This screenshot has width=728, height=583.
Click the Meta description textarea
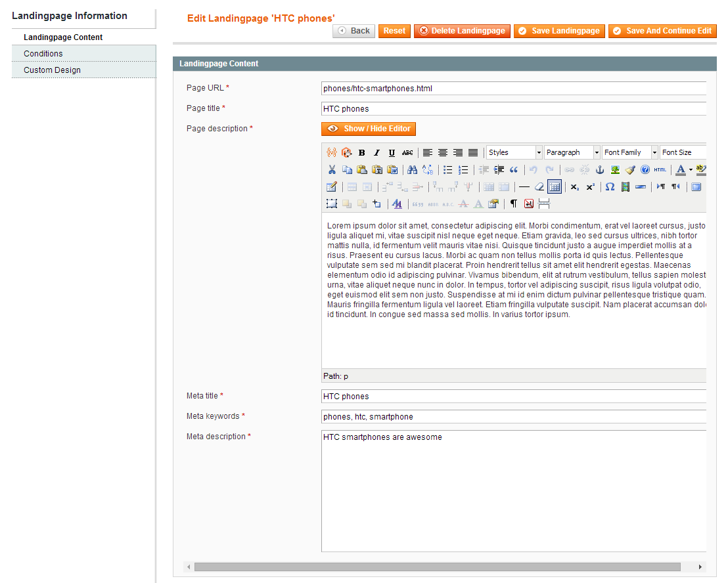click(x=514, y=491)
